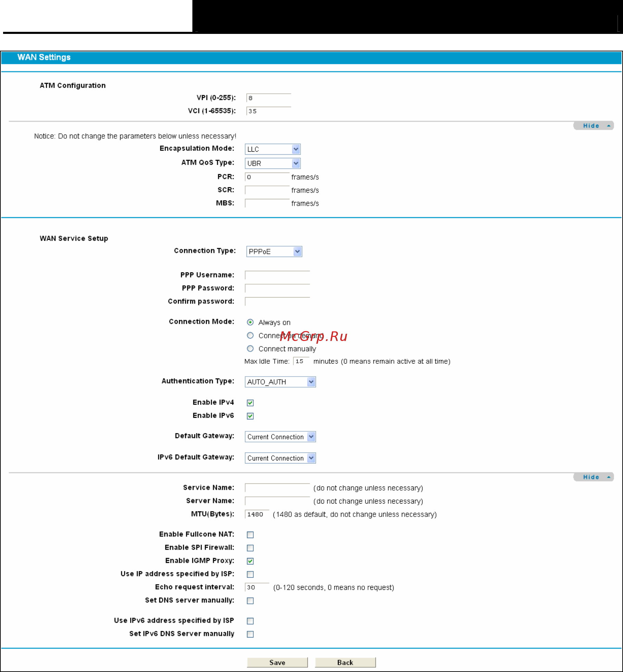The height and width of the screenshot is (672, 623).
Task: Open the IPv6 Default Gateway dropdown
Action: [x=280, y=458]
